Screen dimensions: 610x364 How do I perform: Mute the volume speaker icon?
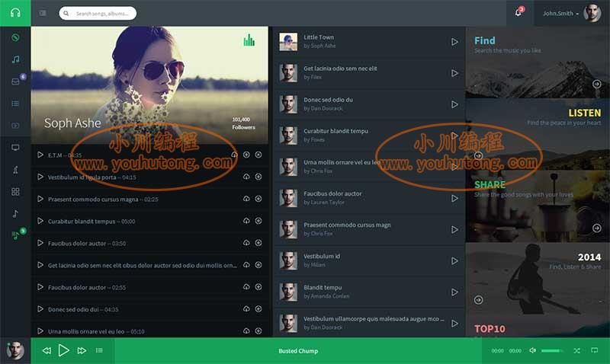pos(532,350)
